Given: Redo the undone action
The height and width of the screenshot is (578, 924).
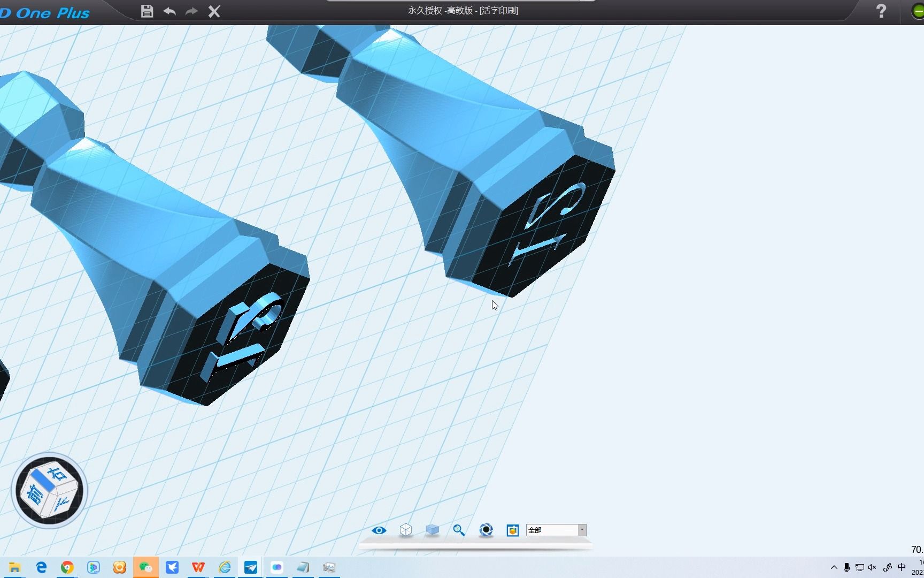Looking at the screenshot, I should [191, 11].
